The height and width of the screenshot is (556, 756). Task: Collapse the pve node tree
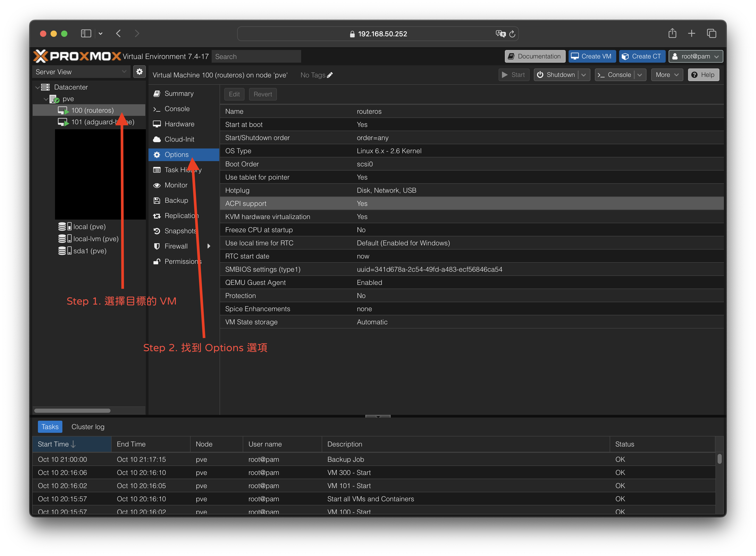tap(46, 99)
